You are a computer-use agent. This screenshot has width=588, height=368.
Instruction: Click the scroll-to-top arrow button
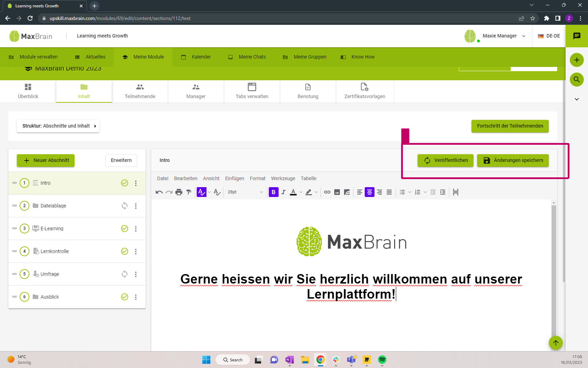coord(556,343)
